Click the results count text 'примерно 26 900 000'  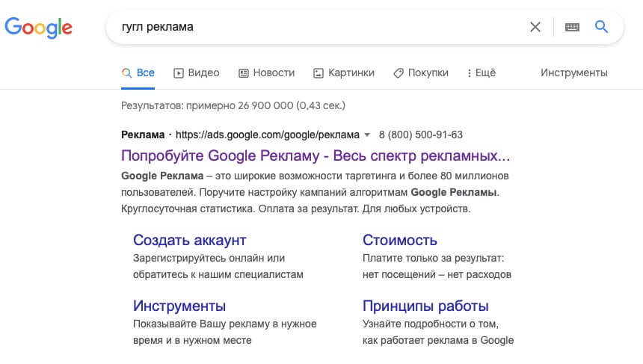239,105
